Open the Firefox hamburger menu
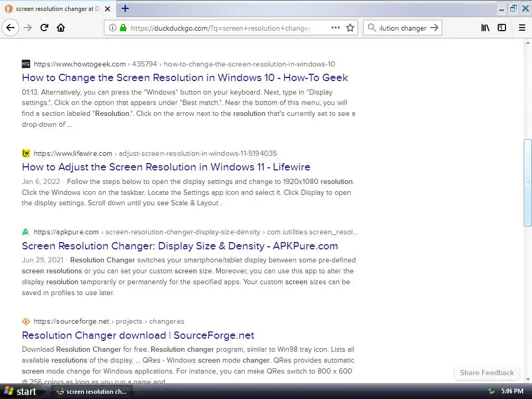This screenshot has height=399, width=532. (522, 28)
